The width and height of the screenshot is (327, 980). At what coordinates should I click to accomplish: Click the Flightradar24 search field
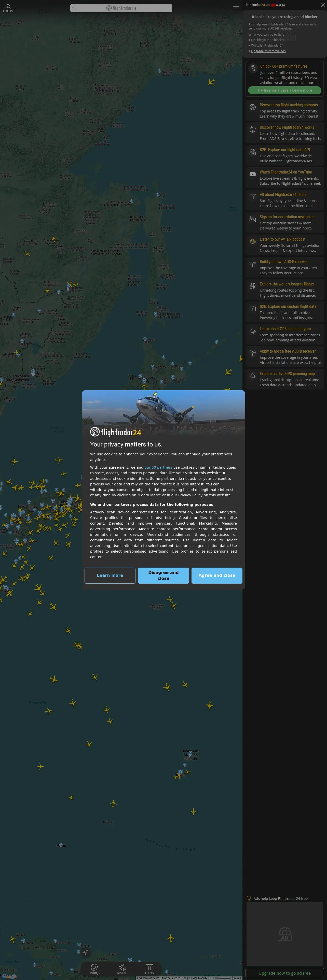coord(121,8)
